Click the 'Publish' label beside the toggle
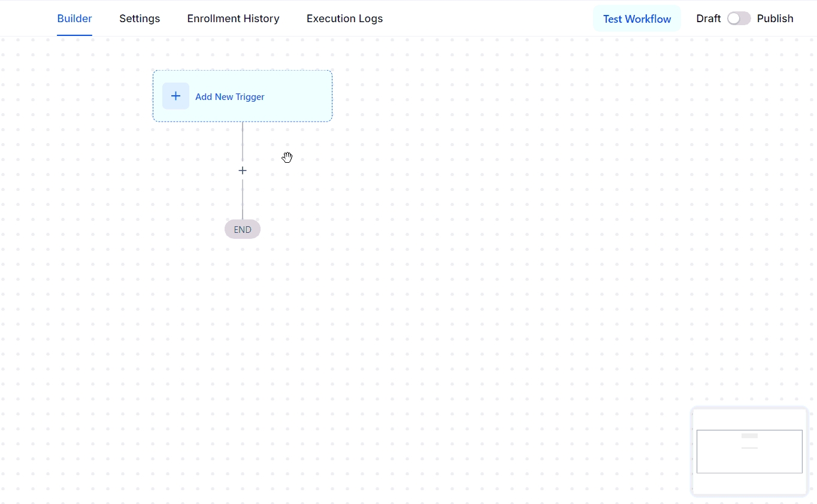Screen dimensions: 817x504 pyautogui.click(x=775, y=19)
